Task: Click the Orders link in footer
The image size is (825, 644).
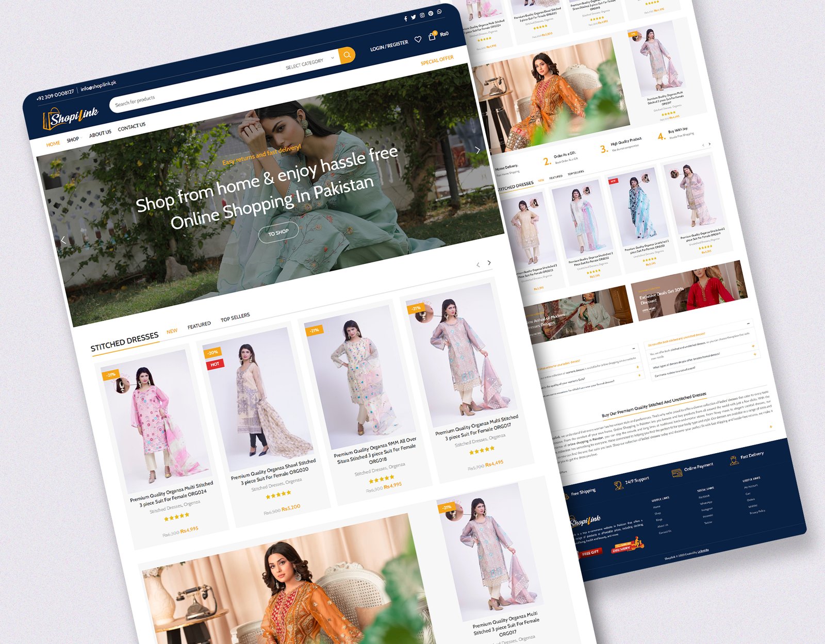Action: [x=751, y=500]
